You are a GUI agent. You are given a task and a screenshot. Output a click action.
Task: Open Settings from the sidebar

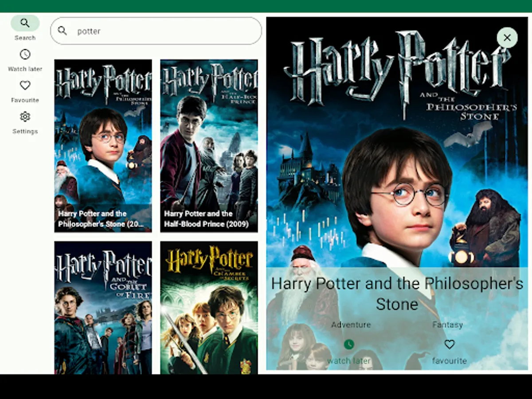[25, 123]
